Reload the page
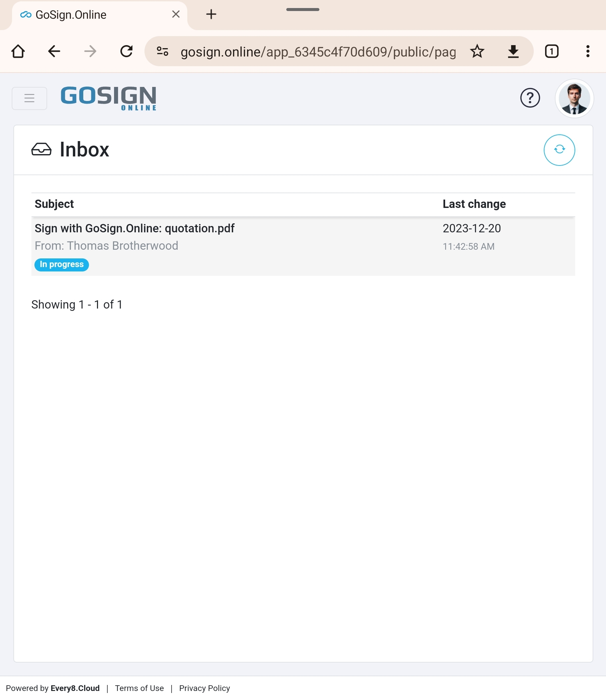Image resolution: width=606 pixels, height=700 pixels. [x=126, y=51]
